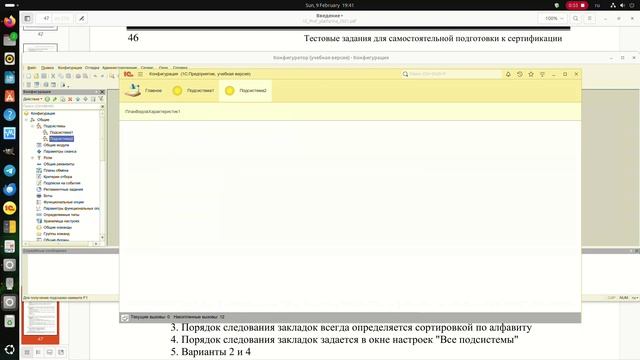Show applications grid in the dock

click(x=9, y=350)
